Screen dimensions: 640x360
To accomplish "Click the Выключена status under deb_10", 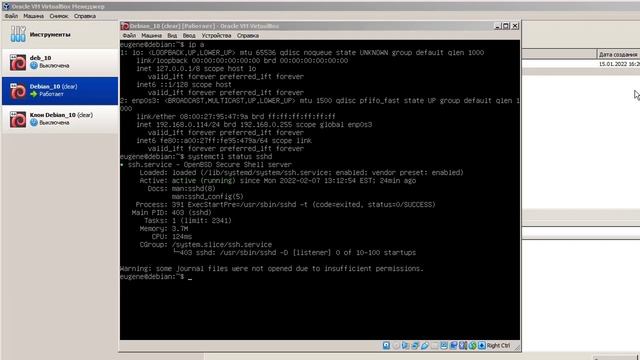I will click(54, 66).
